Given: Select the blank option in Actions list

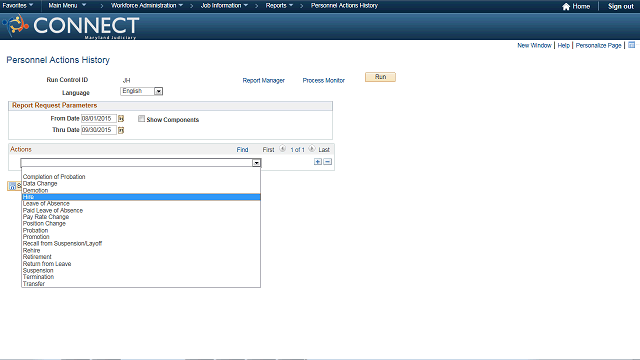Looking at the screenshot, I should [141, 170].
